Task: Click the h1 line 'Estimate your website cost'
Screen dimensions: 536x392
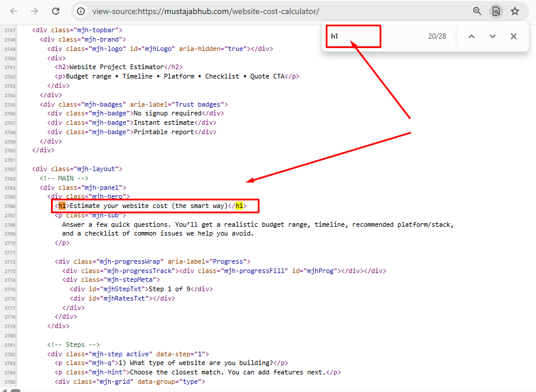Action: coord(151,206)
